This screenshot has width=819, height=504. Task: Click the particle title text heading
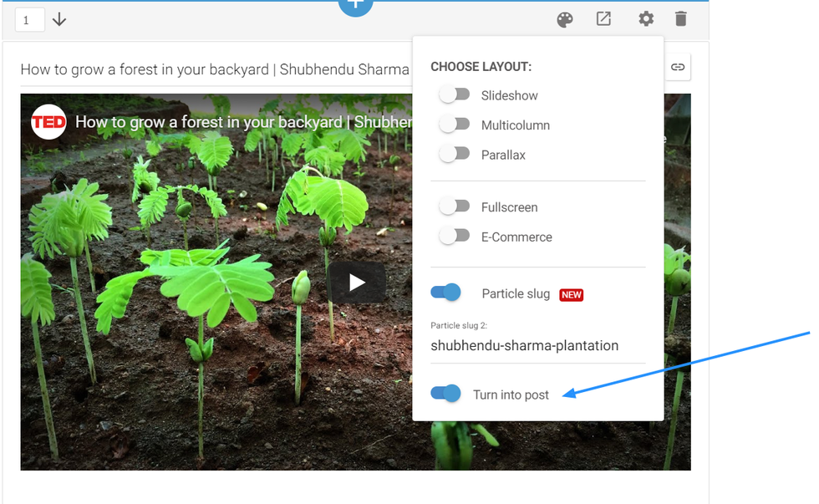(x=215, y=69)
